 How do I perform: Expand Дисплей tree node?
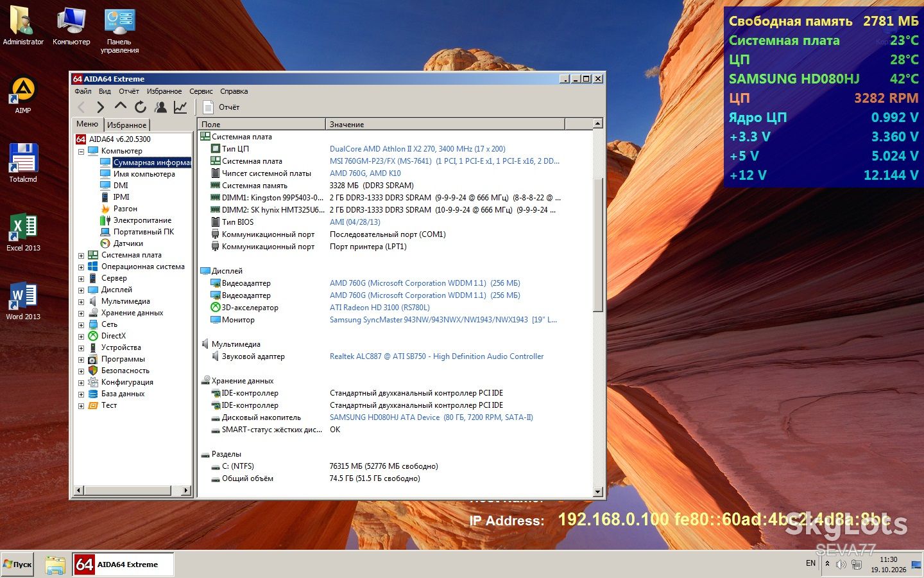click(81, 290)
